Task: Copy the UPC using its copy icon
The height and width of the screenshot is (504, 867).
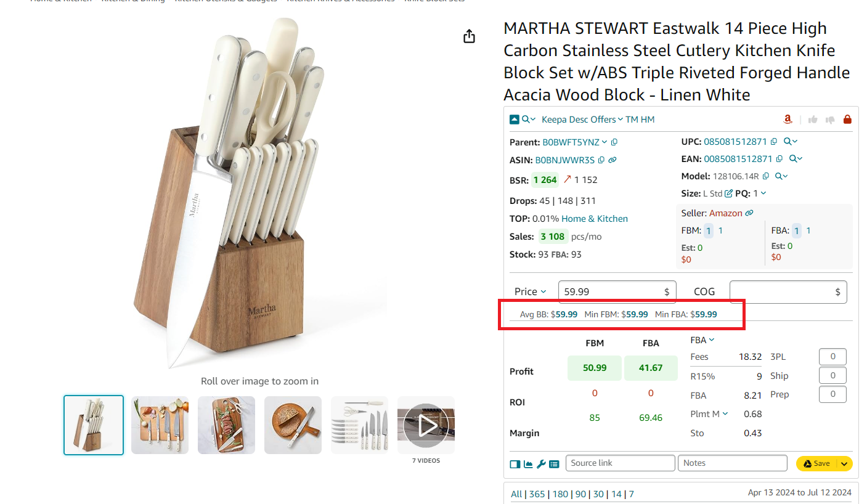Action: click(774, 141)
